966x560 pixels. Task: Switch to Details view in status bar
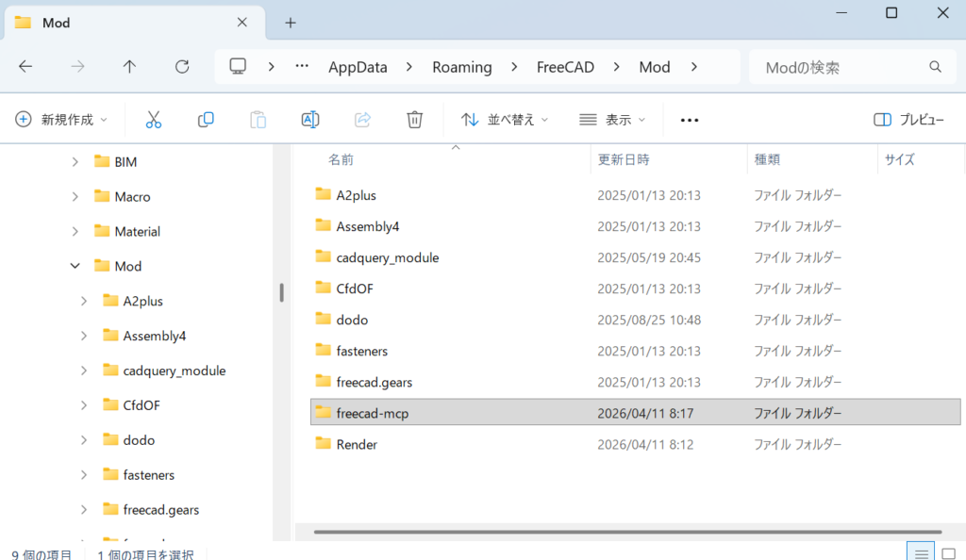tap(921, 552)
